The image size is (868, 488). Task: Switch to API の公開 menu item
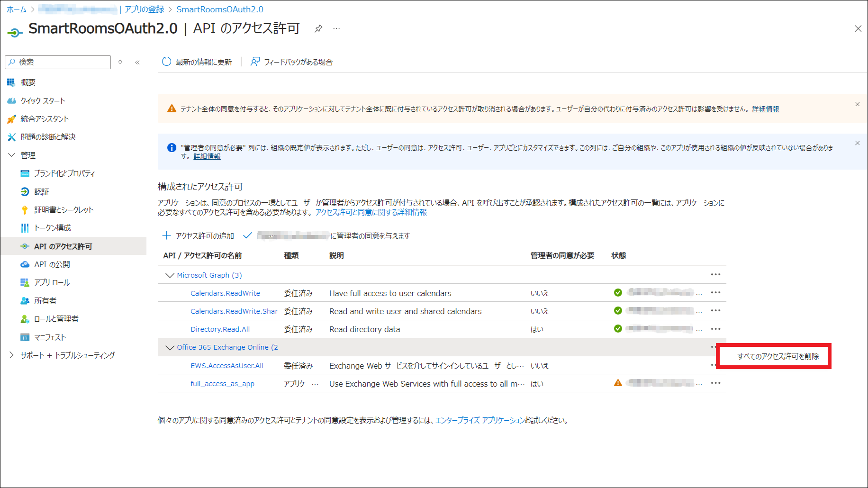point(52,264)
